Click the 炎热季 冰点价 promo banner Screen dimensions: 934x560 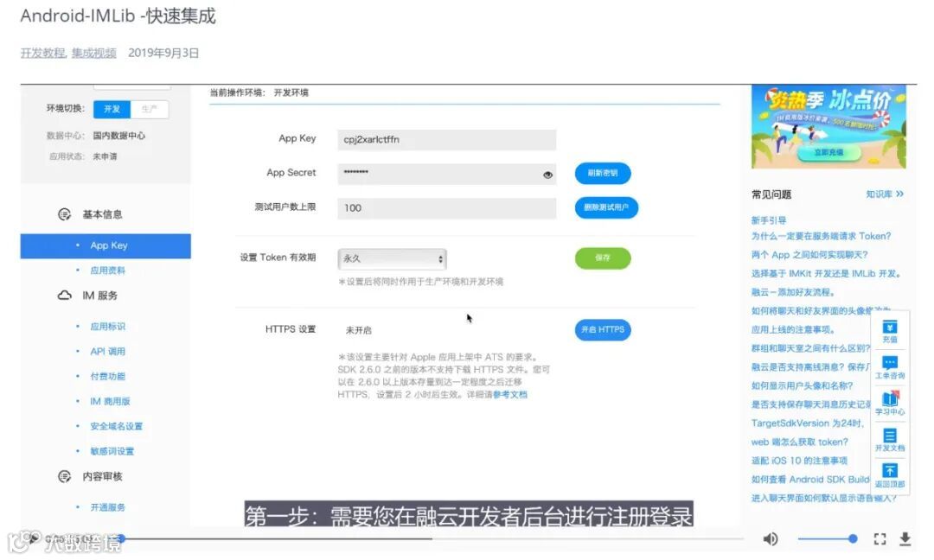[x=828, y=127]
